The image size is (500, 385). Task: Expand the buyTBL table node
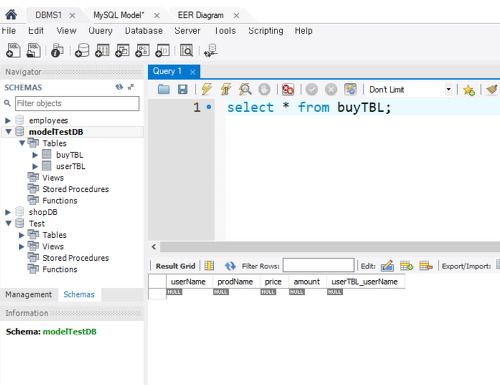click(35, 155)
